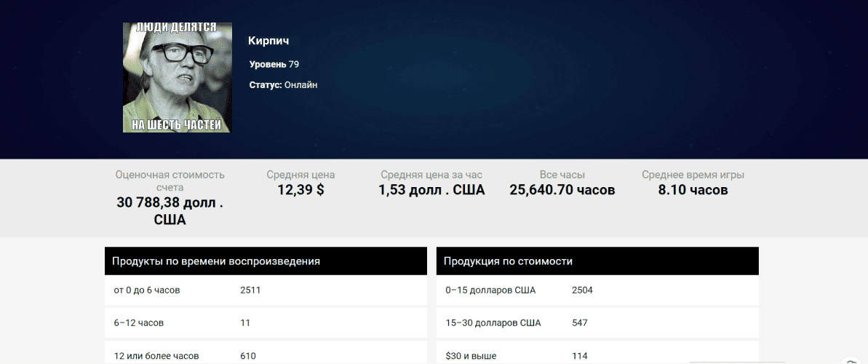
Task: Select the value 2511 in playtime table
Action: coord(250,290)
